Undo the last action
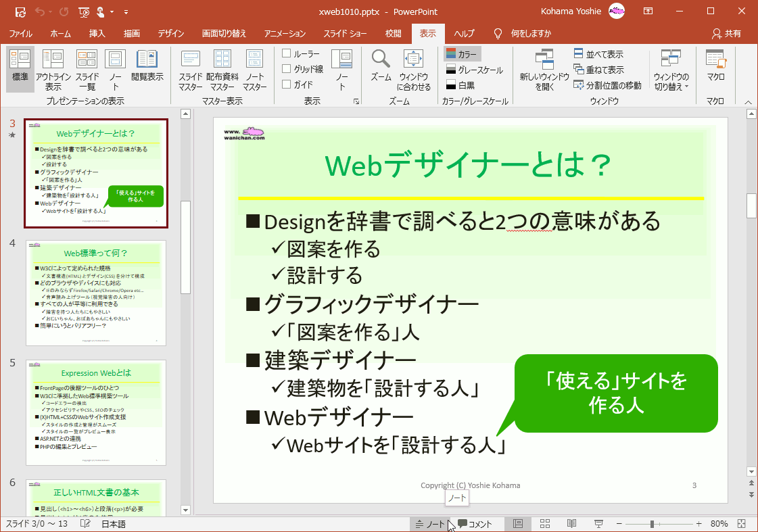 click(40, 11)
